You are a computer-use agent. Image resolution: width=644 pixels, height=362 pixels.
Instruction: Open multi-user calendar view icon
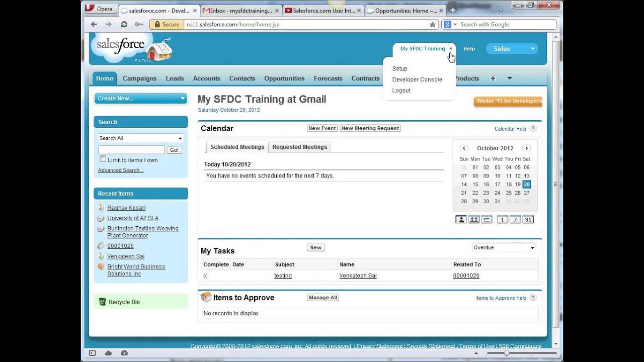[x=474, y=220]
